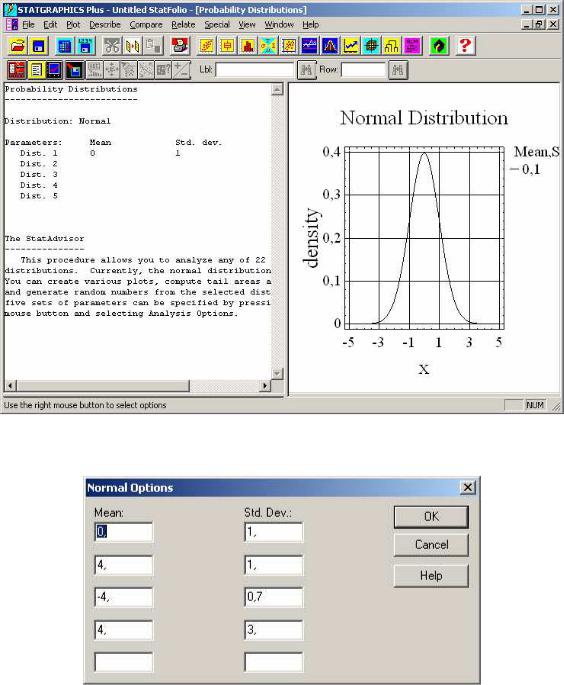Click the cyan two-sample comparison icon
564x685 pixels.
click(x=268, y=46)
